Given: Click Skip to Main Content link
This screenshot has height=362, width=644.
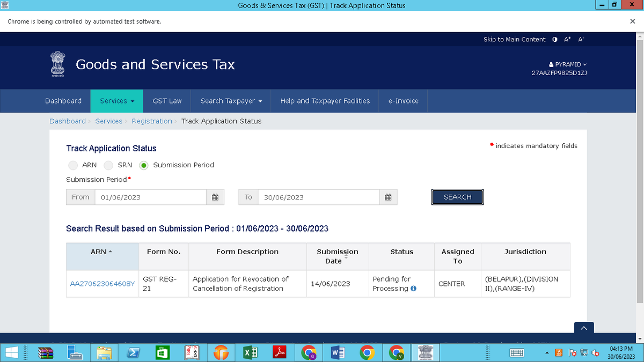Looking at the screenshot, I should click(x=515, y=40).
